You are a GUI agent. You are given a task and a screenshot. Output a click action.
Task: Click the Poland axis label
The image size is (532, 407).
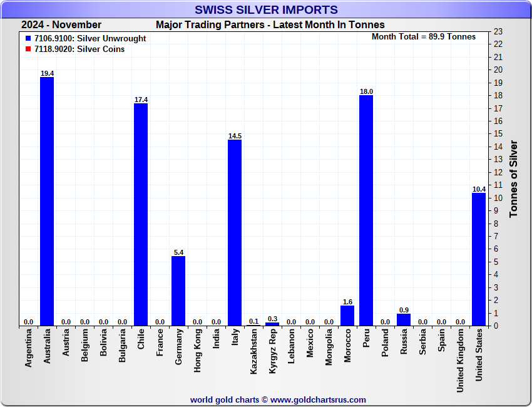coord(385,343)
